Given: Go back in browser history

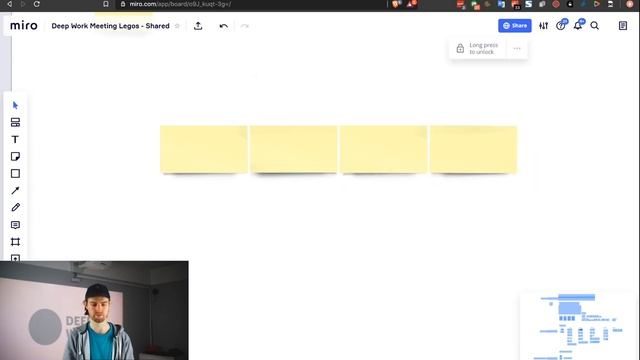Looking at the screenshot, I should (x=9, y=4).
